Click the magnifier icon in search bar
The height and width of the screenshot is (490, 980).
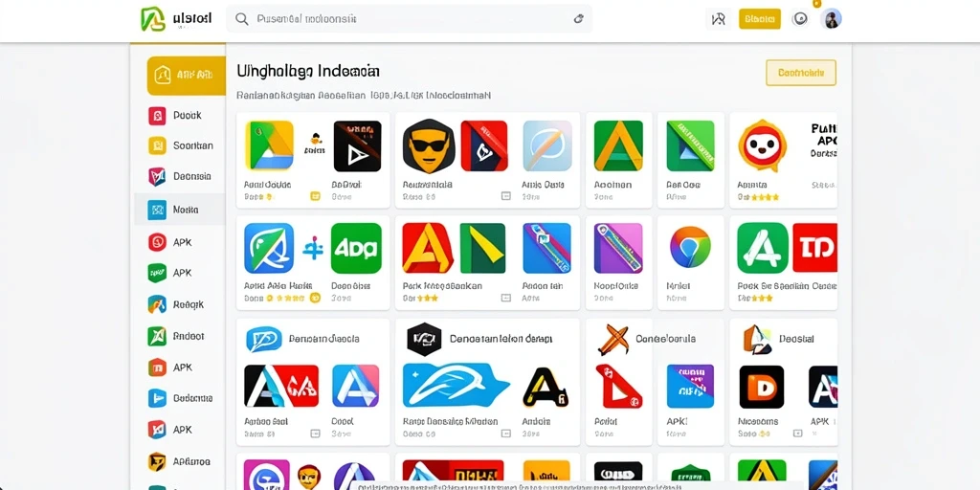pyautogui.click(x=241, y=19)
